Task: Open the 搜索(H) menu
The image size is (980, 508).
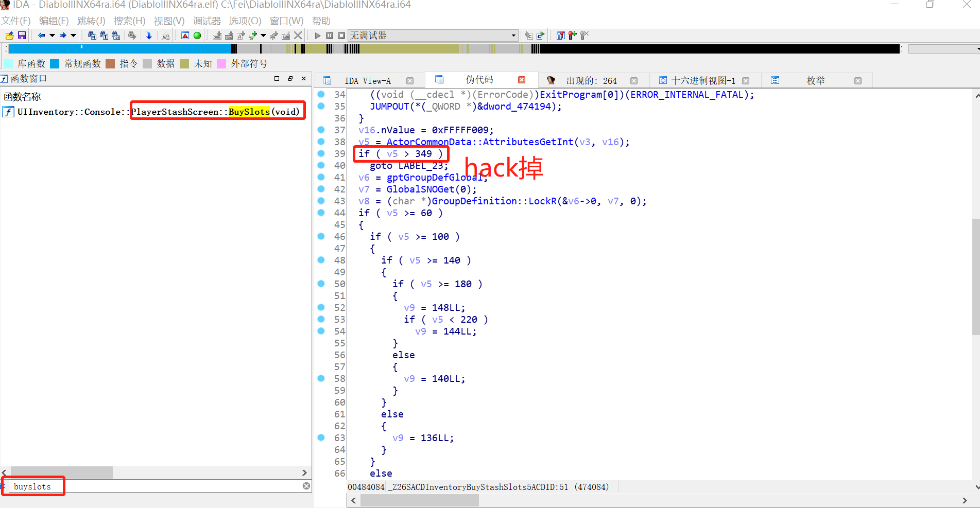Action: (x=129, y=21)
